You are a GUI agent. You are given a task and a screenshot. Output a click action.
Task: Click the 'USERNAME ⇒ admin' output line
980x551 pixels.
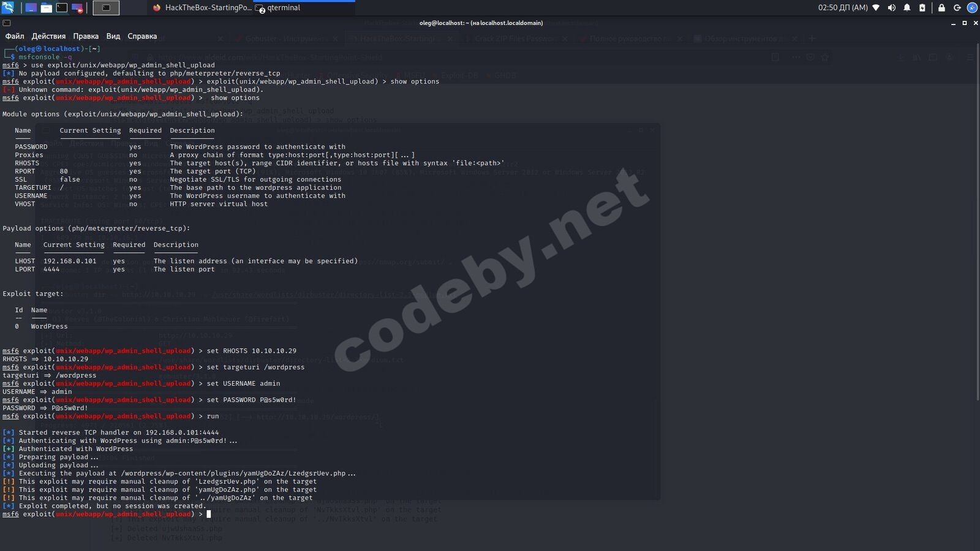point(37,392)
